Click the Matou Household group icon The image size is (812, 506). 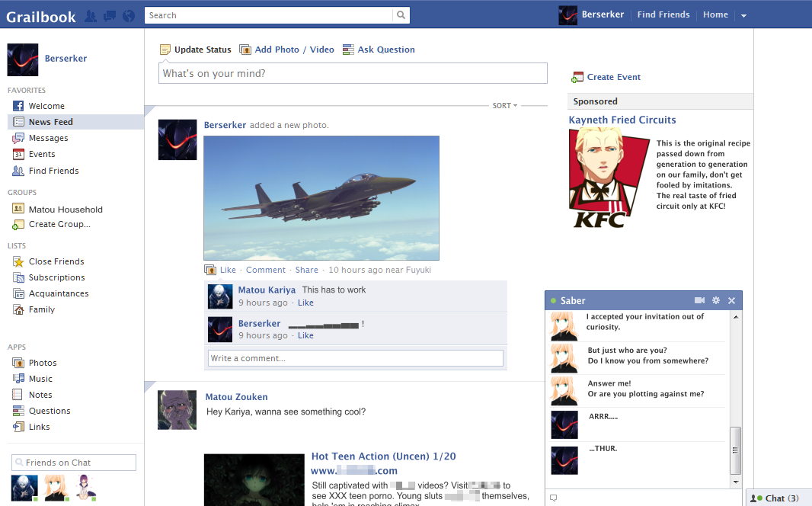18,208
